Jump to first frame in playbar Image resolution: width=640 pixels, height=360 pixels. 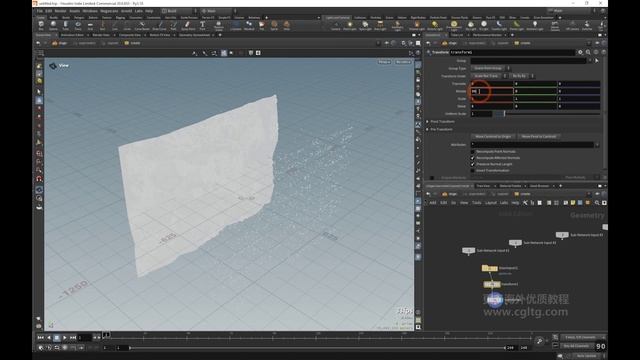(40, 338)
